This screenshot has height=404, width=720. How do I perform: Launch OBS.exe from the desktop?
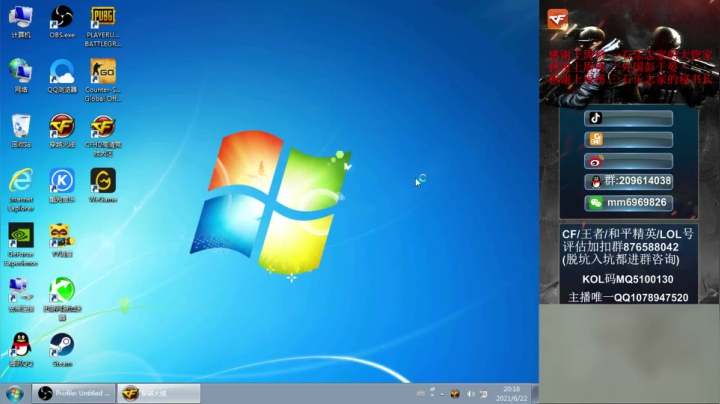(62, 22)
